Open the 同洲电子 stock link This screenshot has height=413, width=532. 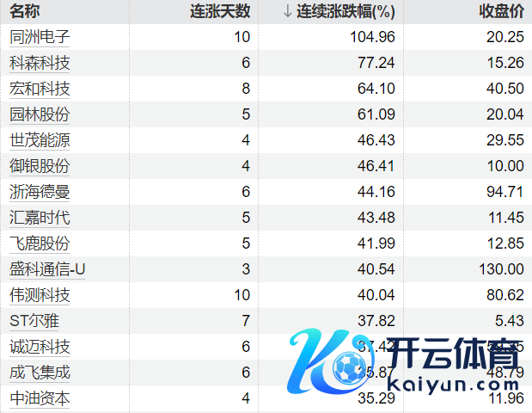click(x=40, y=37)
